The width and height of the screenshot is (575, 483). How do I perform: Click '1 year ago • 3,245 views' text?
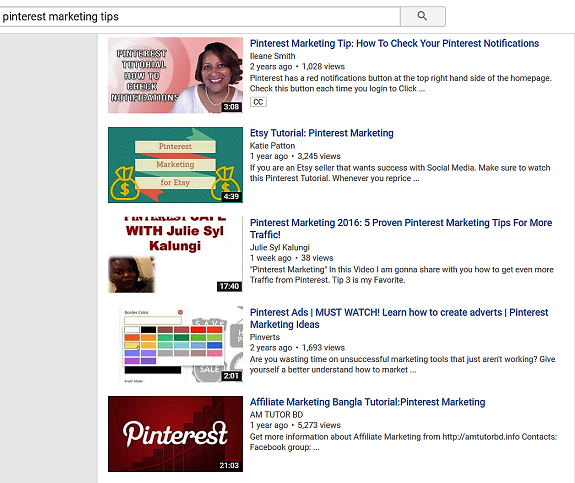[x=295, y=156]
